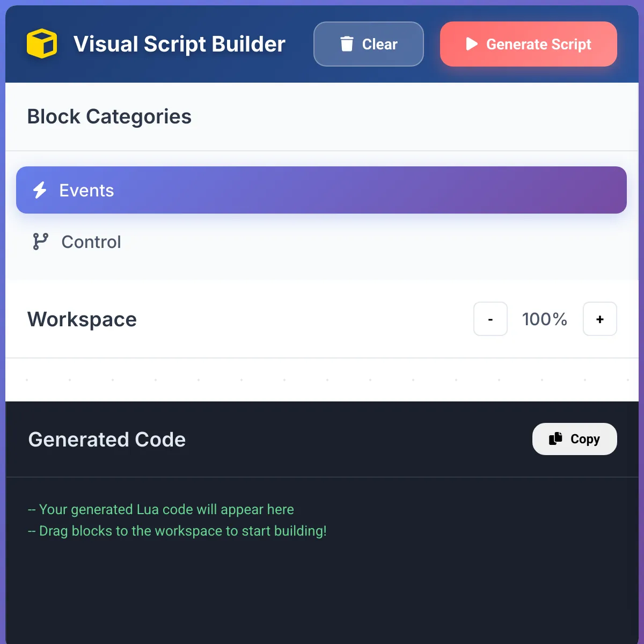Select the Events block category
Image resolution: width=644 pixels, height=644 pixels.
coord(321,190)
